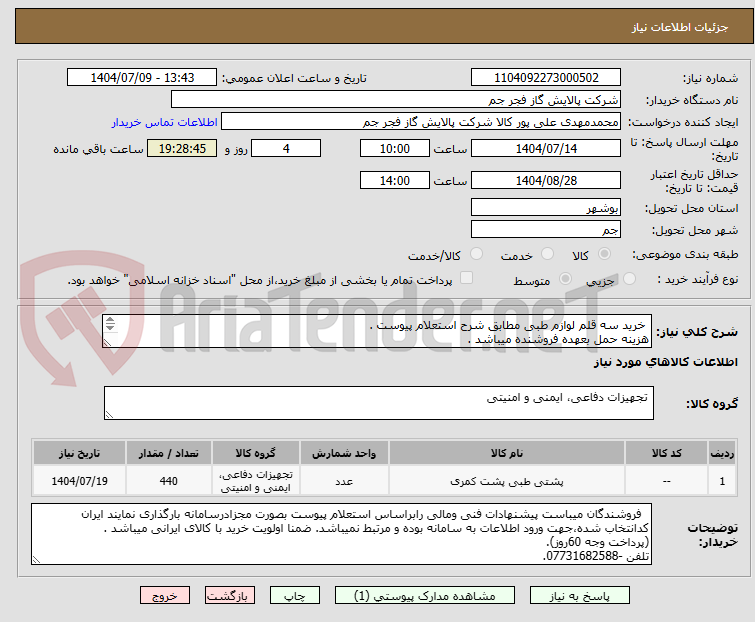The image size is (755, 622).
Task: Click the item name پشتی طبی پشت کمری
Action: 507,481
